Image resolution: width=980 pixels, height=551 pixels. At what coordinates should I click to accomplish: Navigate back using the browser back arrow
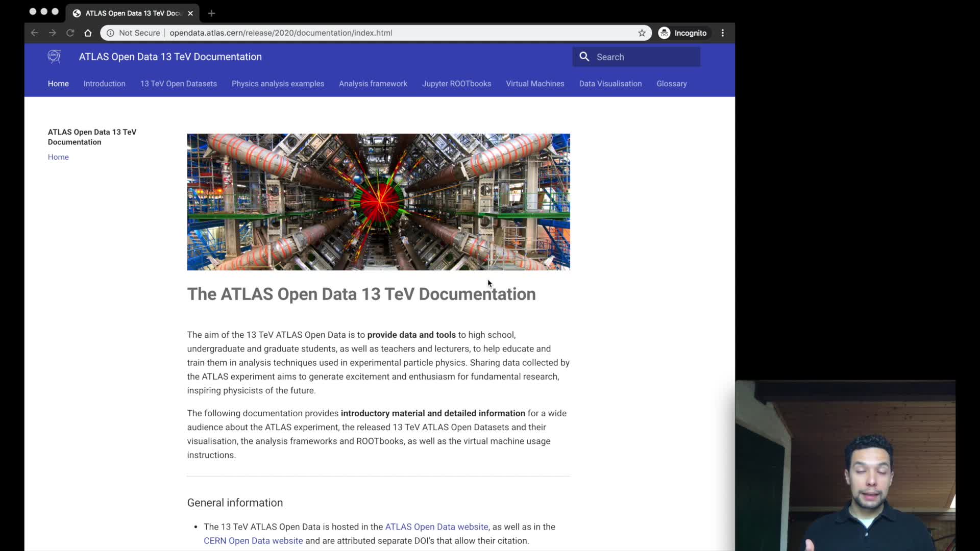tap(34, 33)
